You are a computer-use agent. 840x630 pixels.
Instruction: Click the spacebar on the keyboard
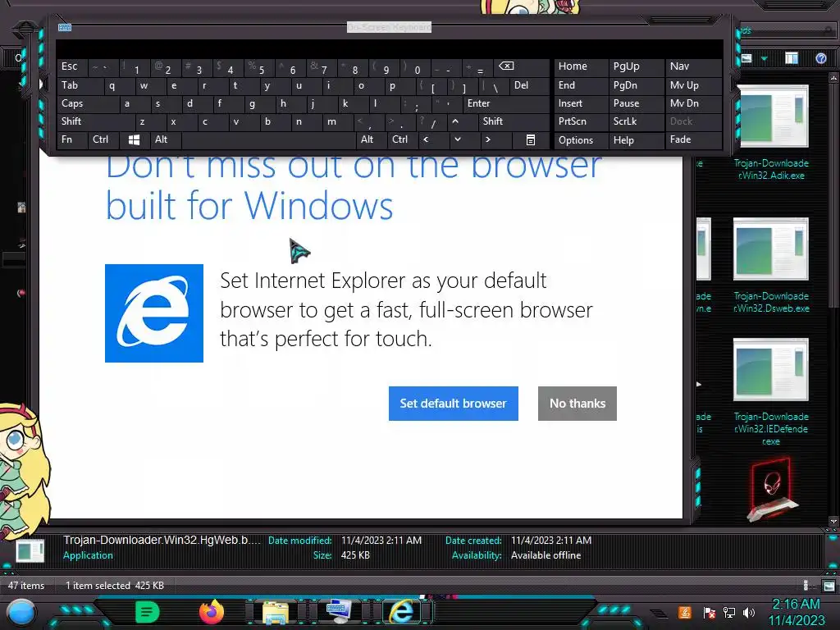coord(268,139)
